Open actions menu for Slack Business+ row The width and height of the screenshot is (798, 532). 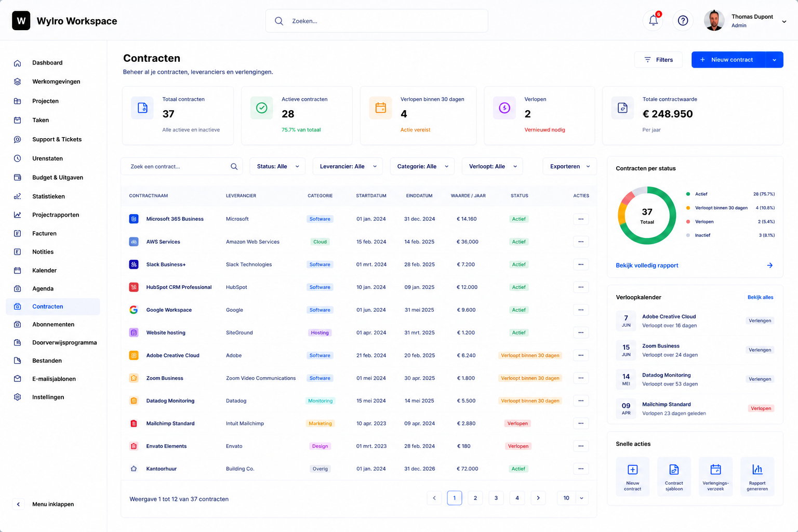581,264
